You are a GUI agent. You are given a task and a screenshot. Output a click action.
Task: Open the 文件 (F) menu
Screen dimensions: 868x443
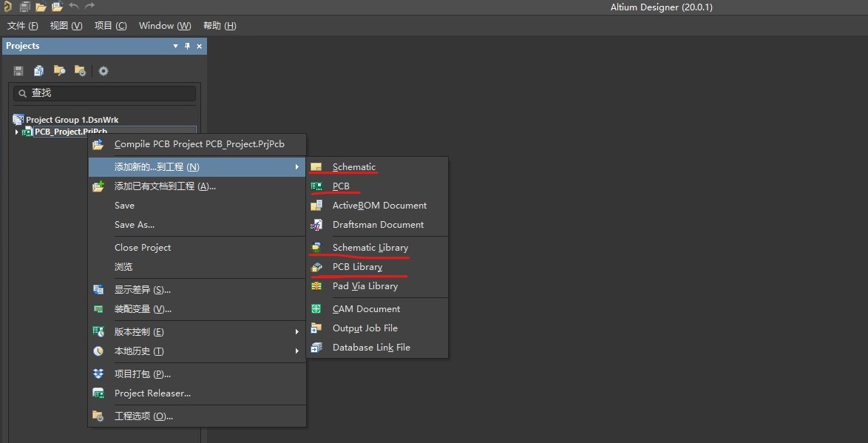pyautogui.click(x=23, y=25)
